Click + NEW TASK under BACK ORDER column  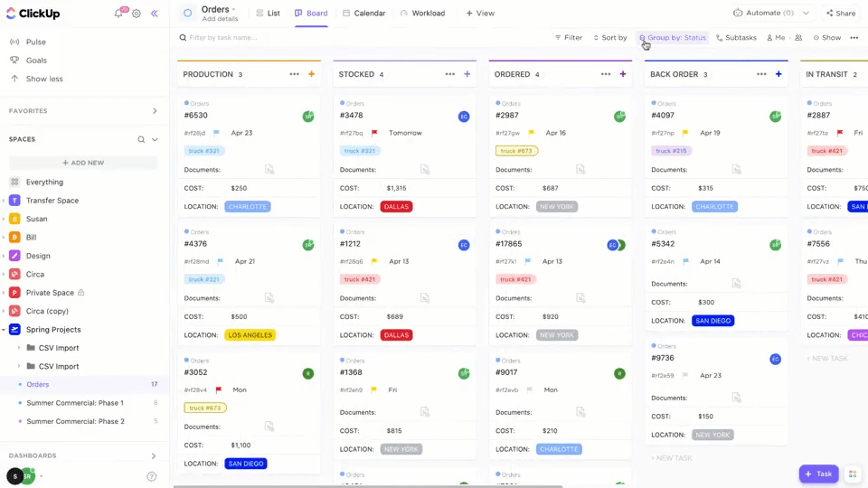[672, 458]
